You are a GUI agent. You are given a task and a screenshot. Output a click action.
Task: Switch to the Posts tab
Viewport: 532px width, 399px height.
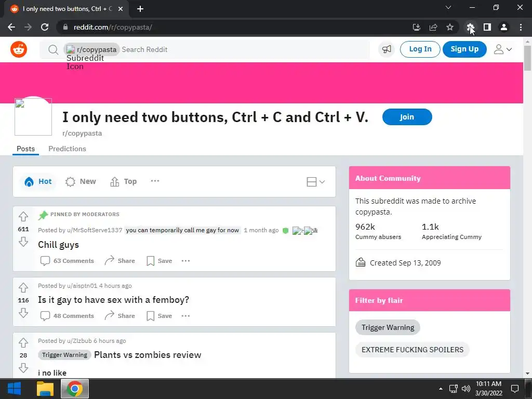click(x=26, y=149)
